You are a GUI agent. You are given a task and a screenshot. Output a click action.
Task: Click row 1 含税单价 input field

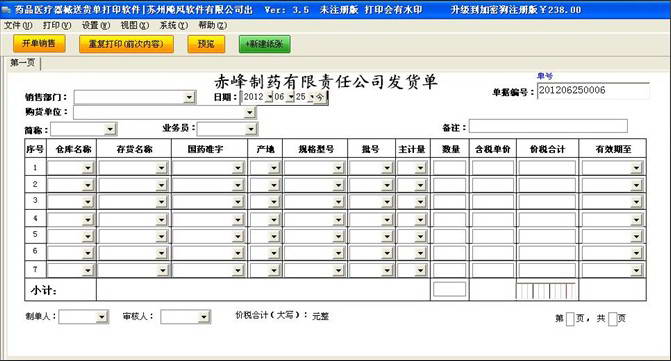click(493, 168)
